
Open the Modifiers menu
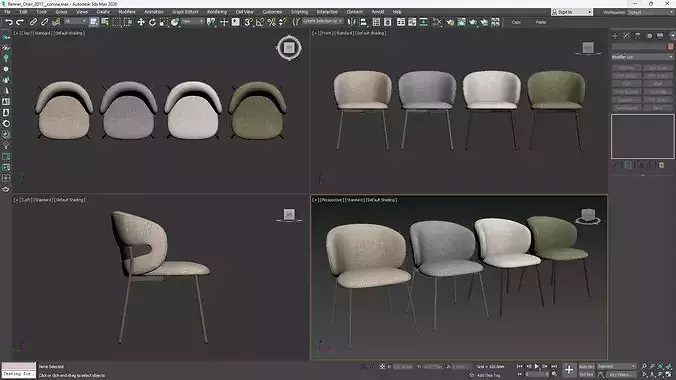[x=127, y=12]
